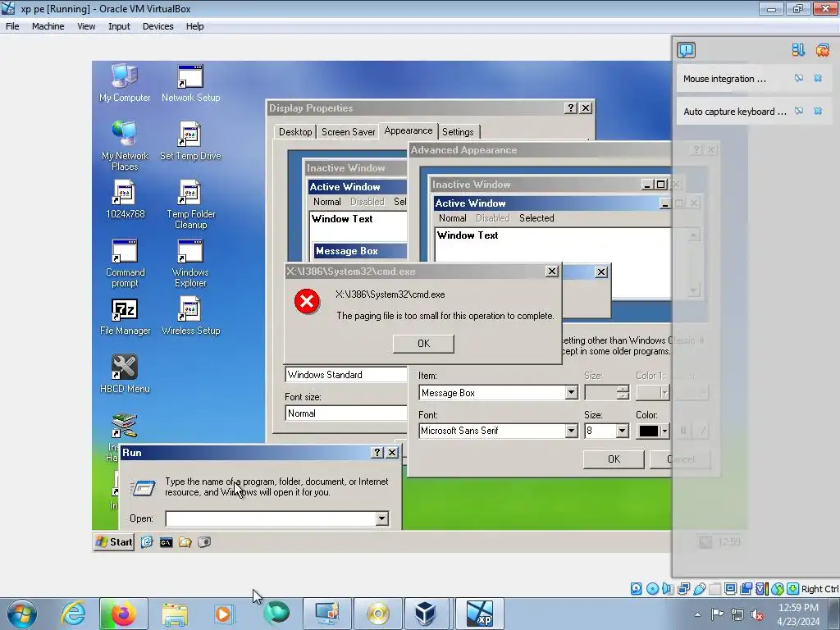Click OK in Advanced Appearance dialog
Screen dimensions: 840x630
coord(614,459)
